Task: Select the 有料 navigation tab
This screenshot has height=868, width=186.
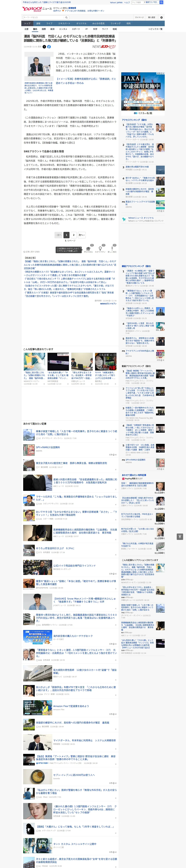Action: click(x=128, y=24)
